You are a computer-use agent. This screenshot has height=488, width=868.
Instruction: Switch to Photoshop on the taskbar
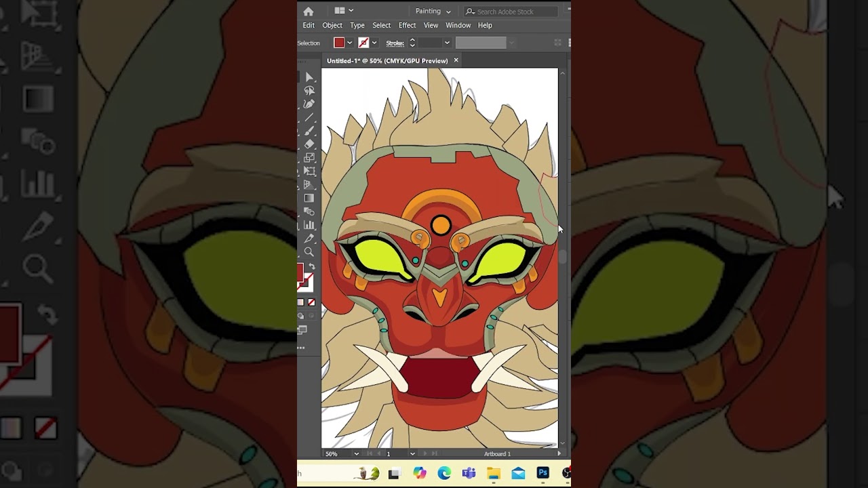pos(542,473)
